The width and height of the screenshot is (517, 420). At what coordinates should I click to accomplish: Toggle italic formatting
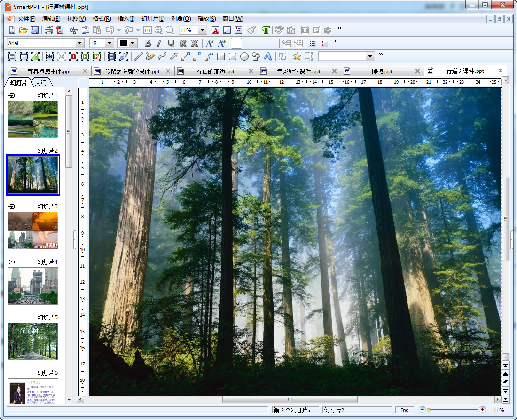click(159, 43)
